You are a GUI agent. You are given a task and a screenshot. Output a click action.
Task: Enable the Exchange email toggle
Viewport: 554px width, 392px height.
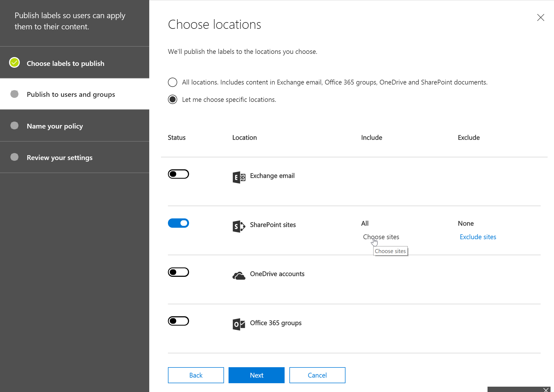click(178, 174)
